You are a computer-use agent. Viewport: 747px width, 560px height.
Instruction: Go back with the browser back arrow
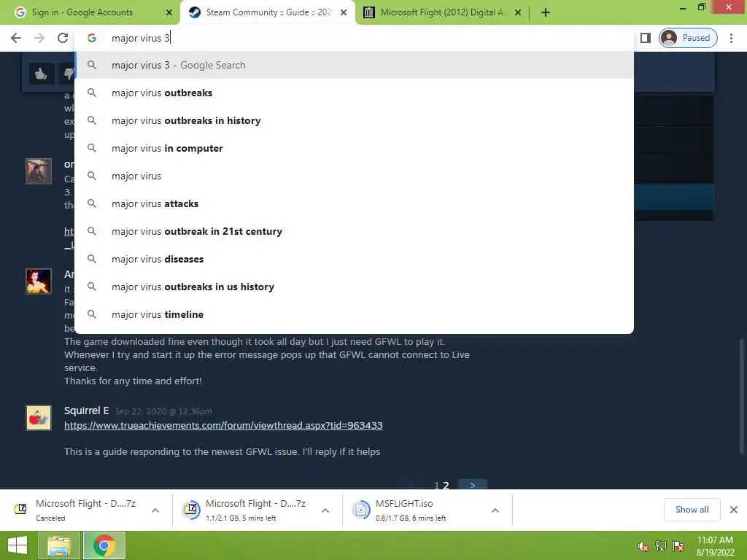click(16, 38)
